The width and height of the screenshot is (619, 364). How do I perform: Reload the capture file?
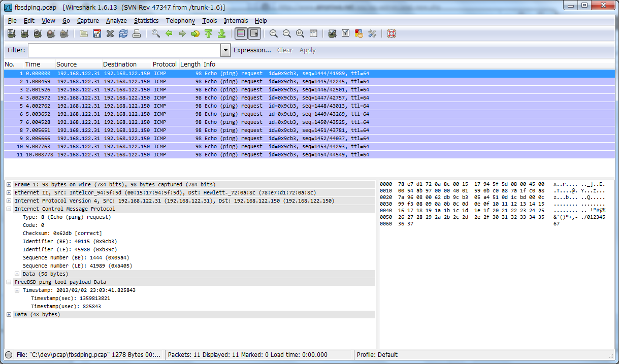[123, 34]
